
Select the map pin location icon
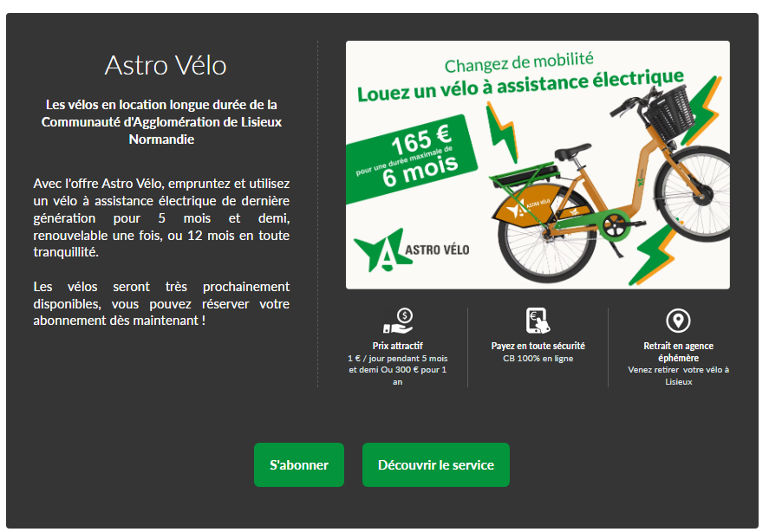(678, 321)
